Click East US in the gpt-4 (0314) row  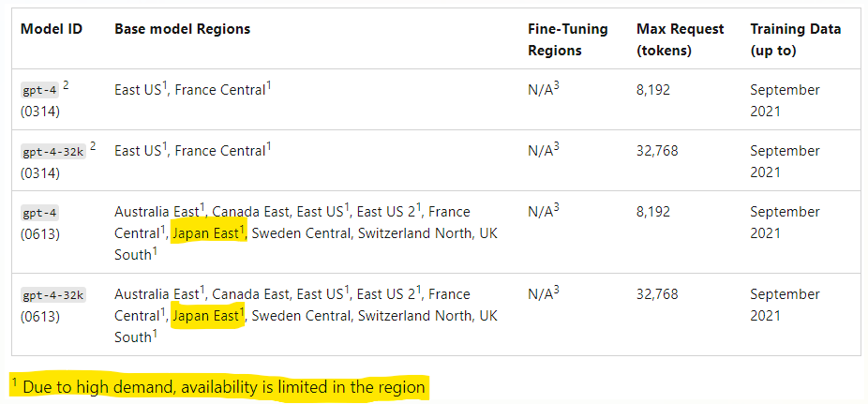(141, 89)
